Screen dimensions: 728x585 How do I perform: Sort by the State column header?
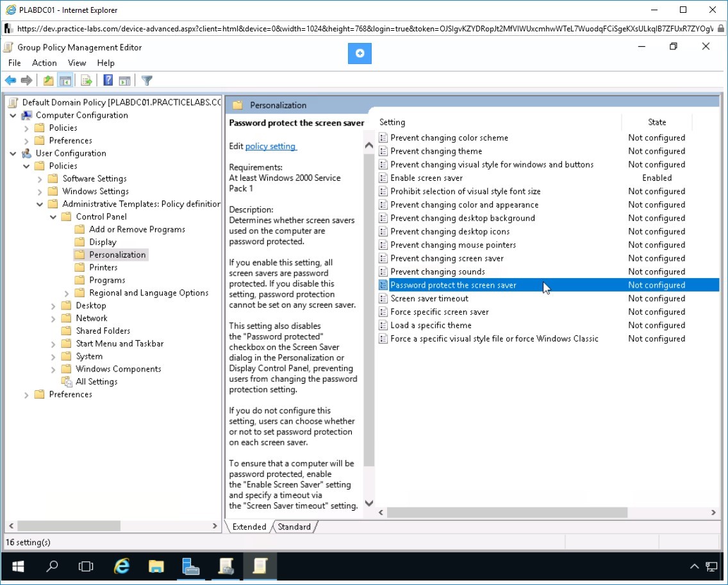[656, 122]
